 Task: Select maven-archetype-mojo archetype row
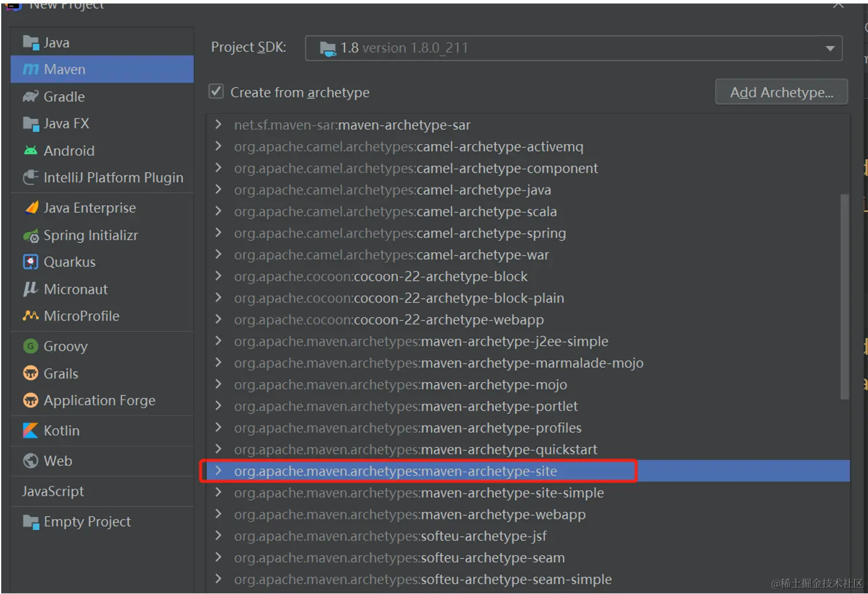pyautogui.click(x=527, y=384)
